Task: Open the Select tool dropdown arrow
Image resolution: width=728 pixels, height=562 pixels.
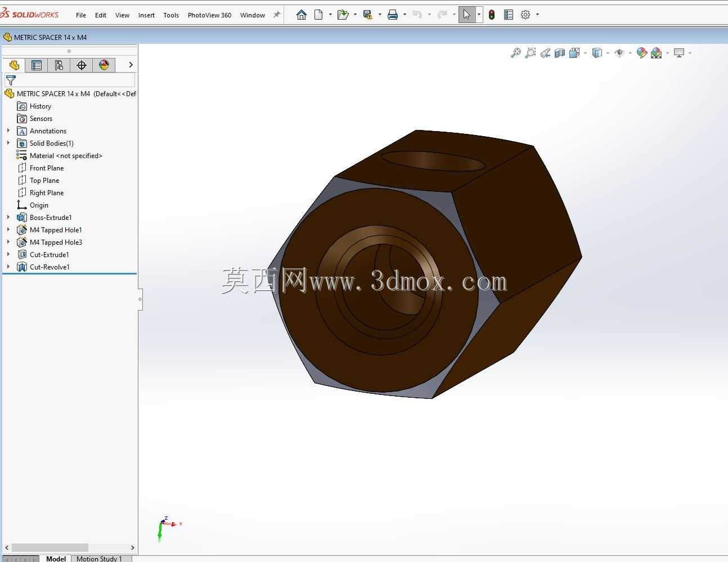Action: click(479, 15)
